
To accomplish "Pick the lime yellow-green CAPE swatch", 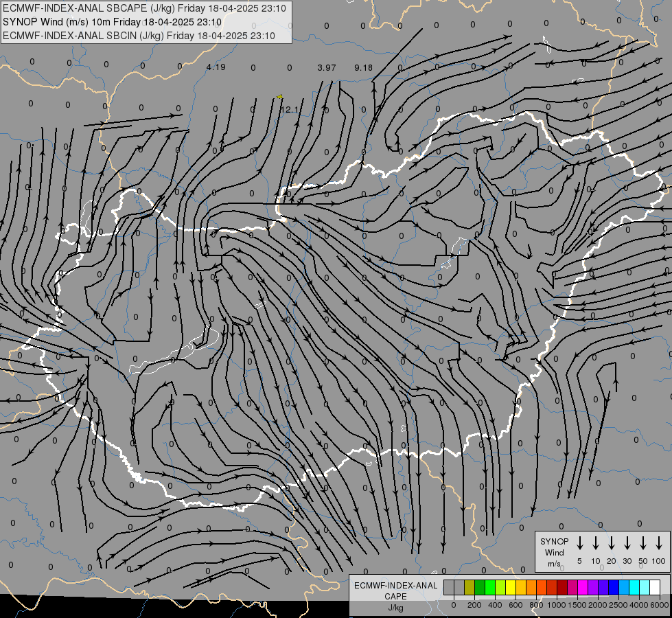I will (x=500, y=587).
